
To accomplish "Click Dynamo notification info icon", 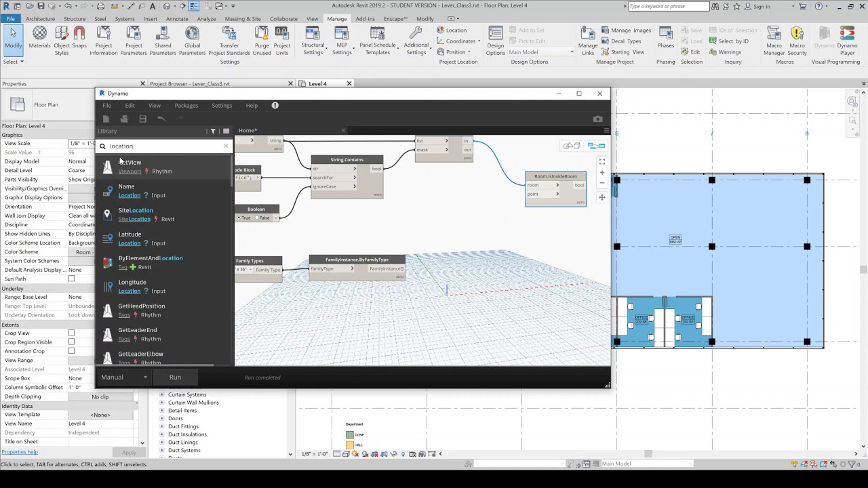I will [x=275, y=105].
